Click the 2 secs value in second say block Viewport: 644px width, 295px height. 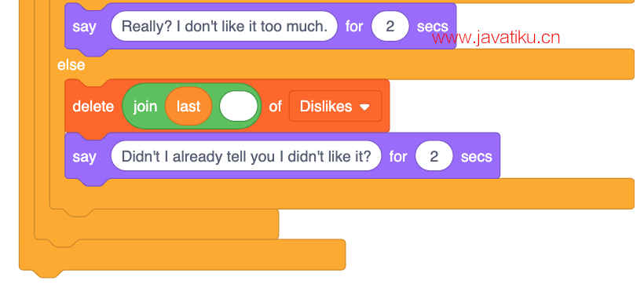click(434, 156)
